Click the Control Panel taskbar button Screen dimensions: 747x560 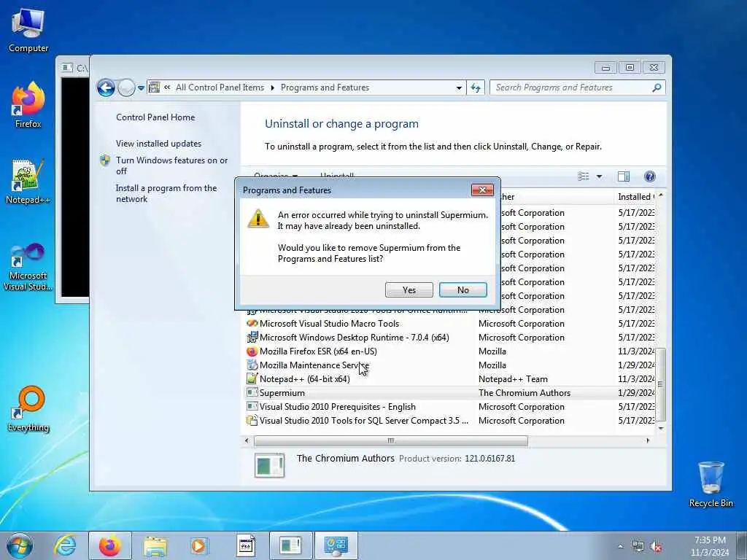click(336, 545)
